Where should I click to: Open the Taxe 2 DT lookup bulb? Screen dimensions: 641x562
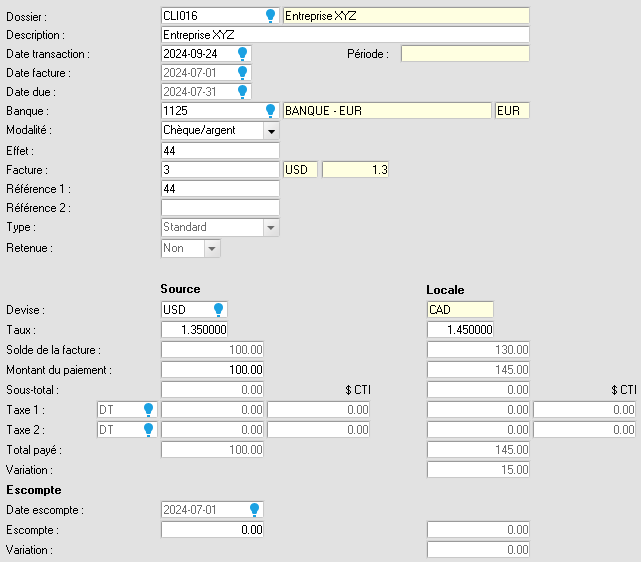coord(148,430)
